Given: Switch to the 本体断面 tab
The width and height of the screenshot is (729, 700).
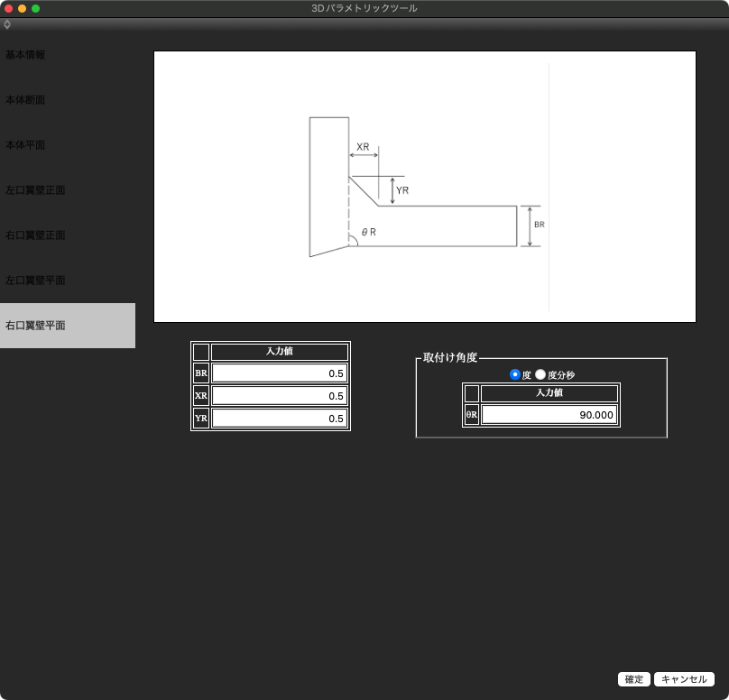Looking at the screenshot, I should coord(25,100).
